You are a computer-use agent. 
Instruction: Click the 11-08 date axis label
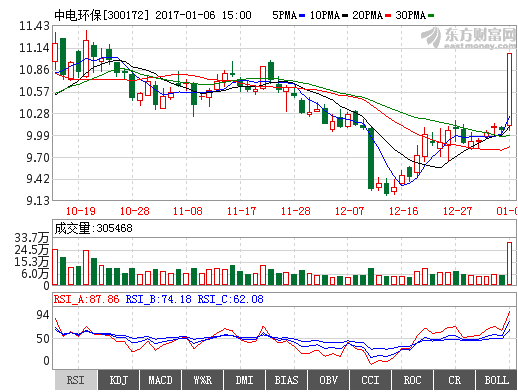pos(188,211)
